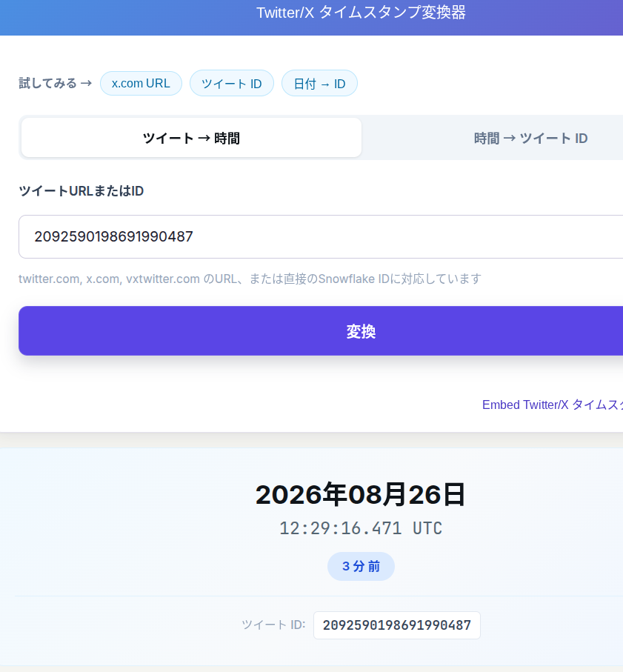Click the supported URL hint text below input
The width and height of the screenshot is (623, 672).
pos(250,279)
